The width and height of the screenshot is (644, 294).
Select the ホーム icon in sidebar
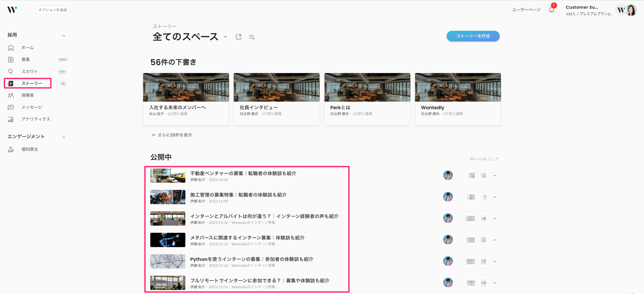point(11,47)
